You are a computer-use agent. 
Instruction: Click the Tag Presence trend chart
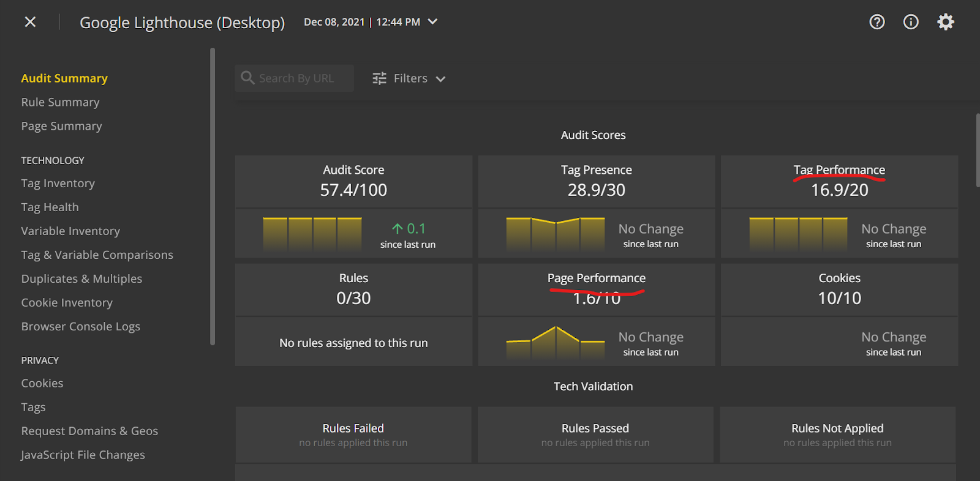[x=556, y=234]
